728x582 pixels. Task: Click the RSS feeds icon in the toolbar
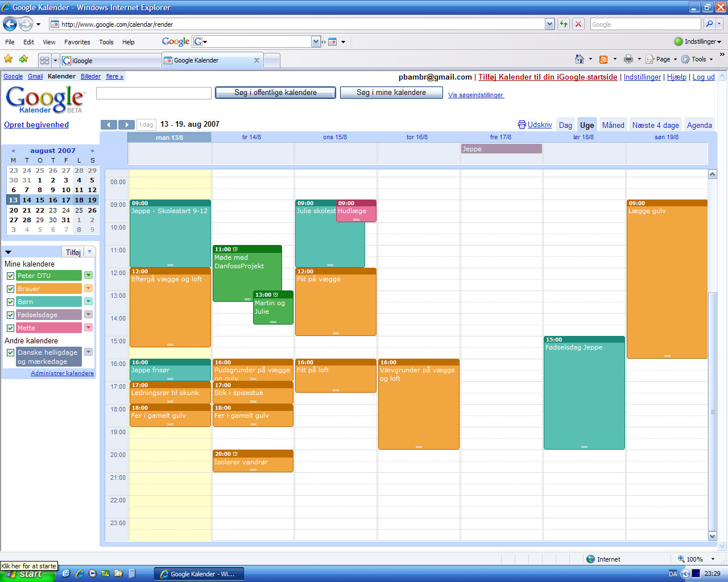pyautogui.click(x=603, y=59)
